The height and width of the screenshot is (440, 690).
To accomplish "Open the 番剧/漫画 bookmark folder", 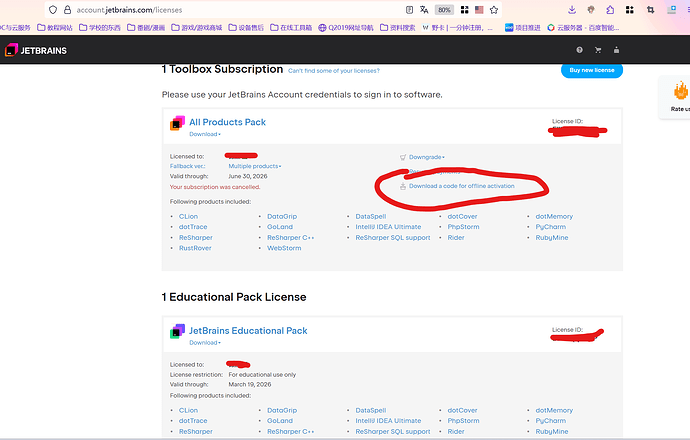I will point(146,28).
